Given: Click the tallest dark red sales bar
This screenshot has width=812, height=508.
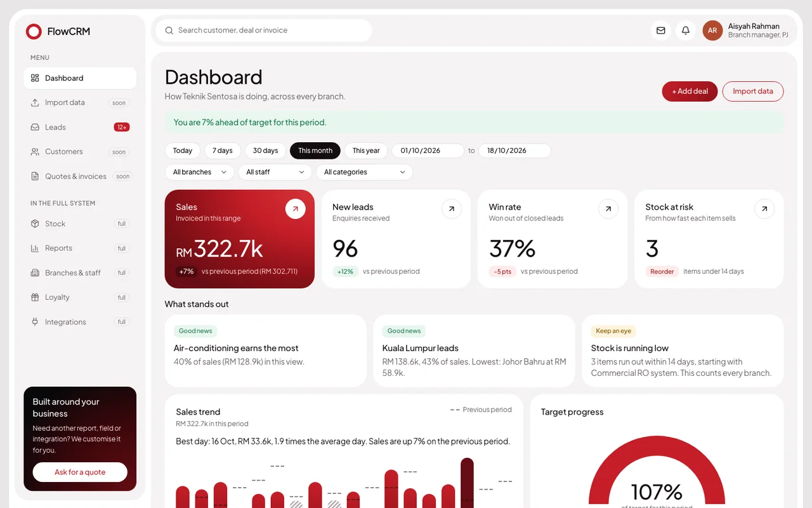Looking at the screenshot, I should tap(467, 483).
